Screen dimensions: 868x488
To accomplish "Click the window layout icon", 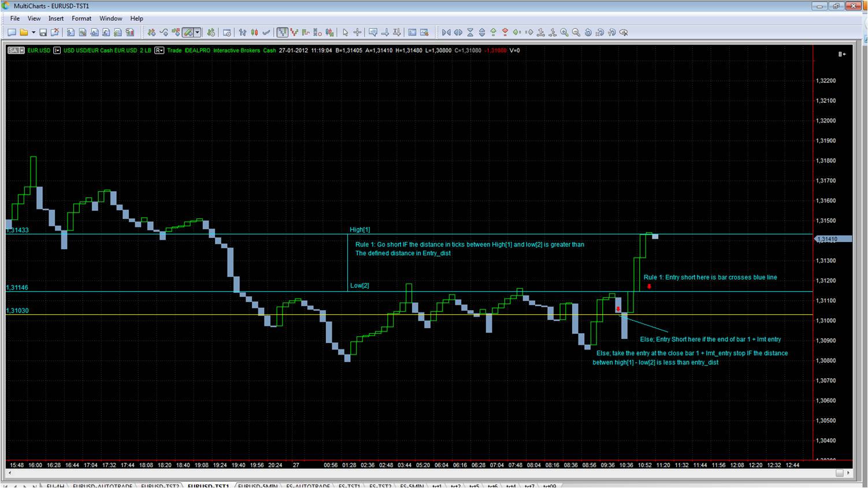I will click(412, 32).
